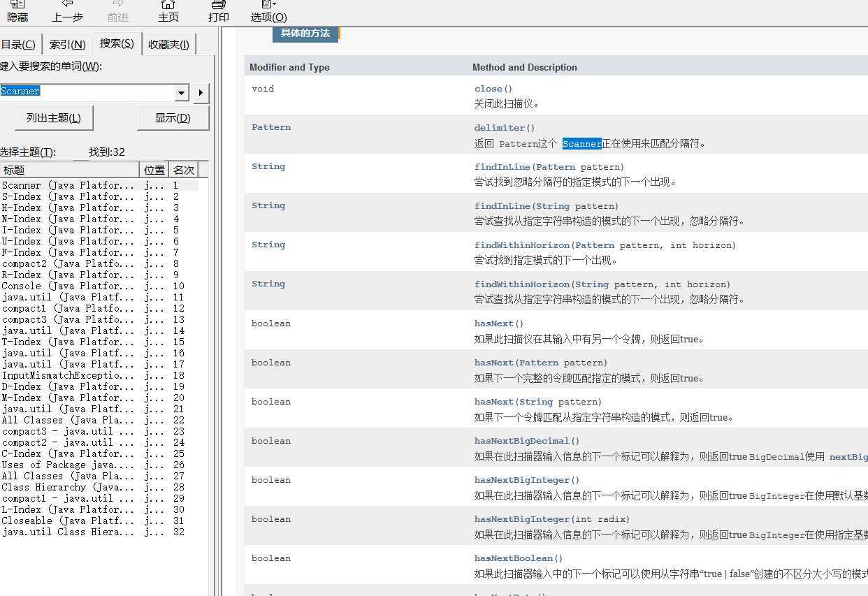Open the findWithinHorizon(Pattern pattern, int horizon) link

[522, 245]
